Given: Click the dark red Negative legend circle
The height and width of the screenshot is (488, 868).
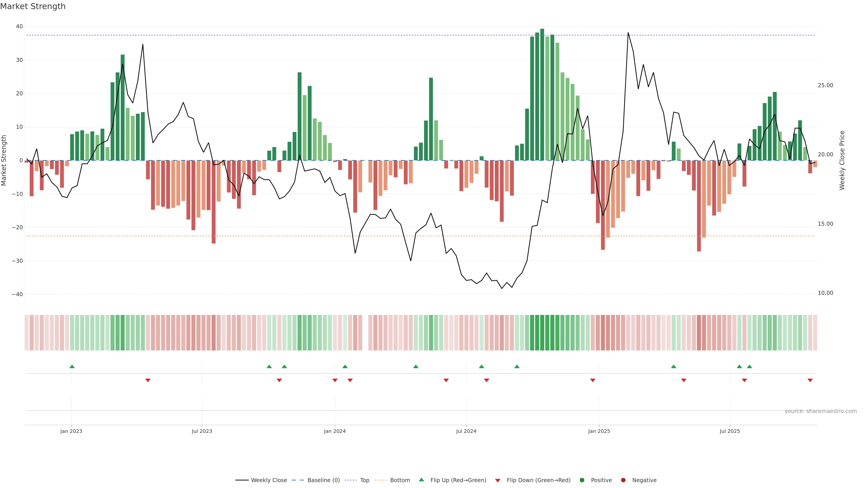Looking at the screenshot, I should tap(623, 480).
